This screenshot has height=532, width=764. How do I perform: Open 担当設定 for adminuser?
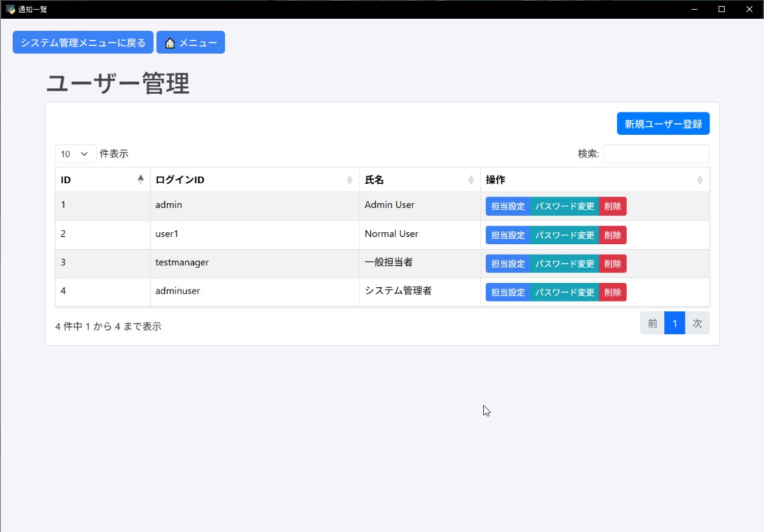pyautogui.click(x=507, y=292)
